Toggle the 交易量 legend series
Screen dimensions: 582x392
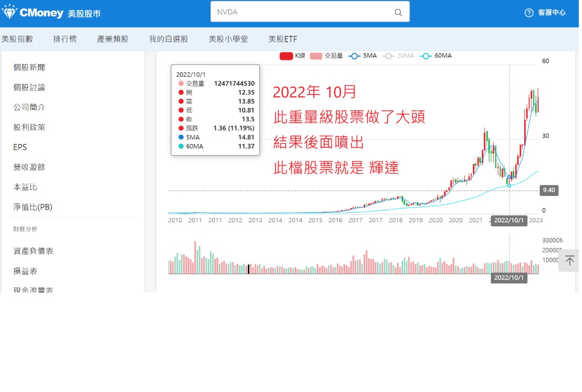click(x=326, y=56)
